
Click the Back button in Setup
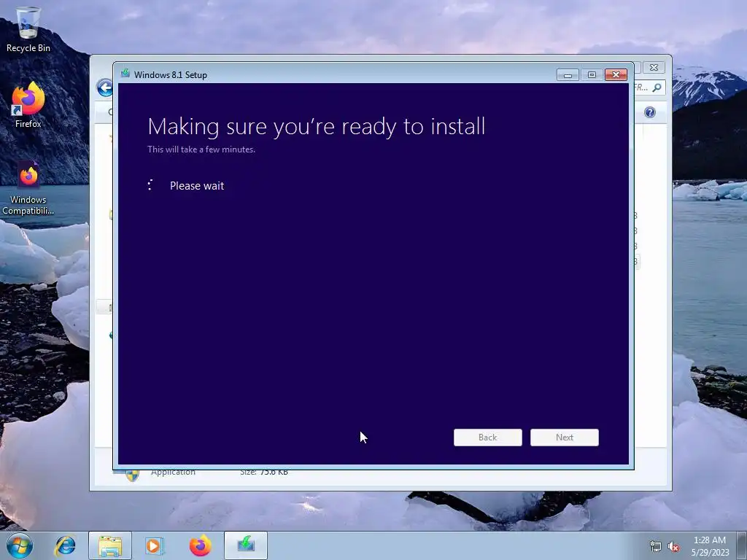pos(488,437)
